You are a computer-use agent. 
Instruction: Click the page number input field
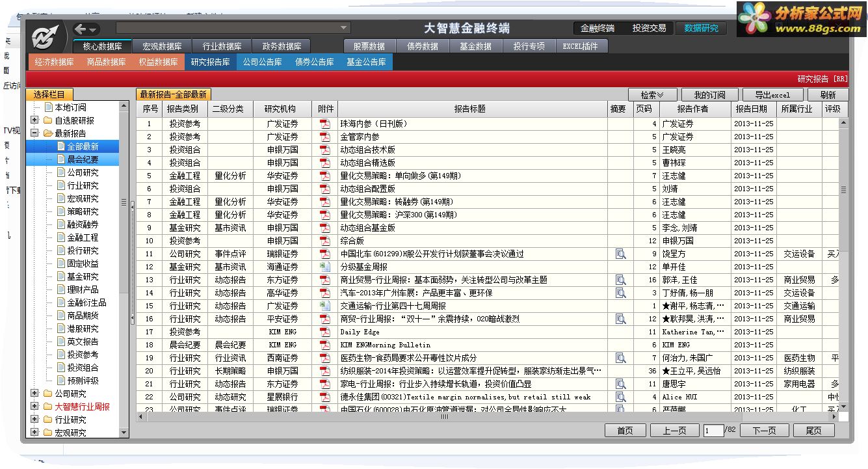click(x=714, y=431)
